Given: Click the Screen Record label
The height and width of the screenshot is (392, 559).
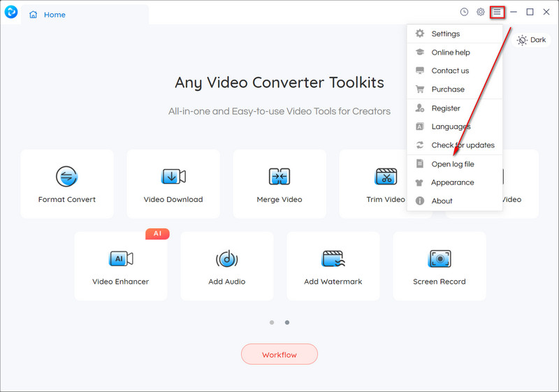Looking at the screenshot, I should pyautogui.click(x=440, y=282).
